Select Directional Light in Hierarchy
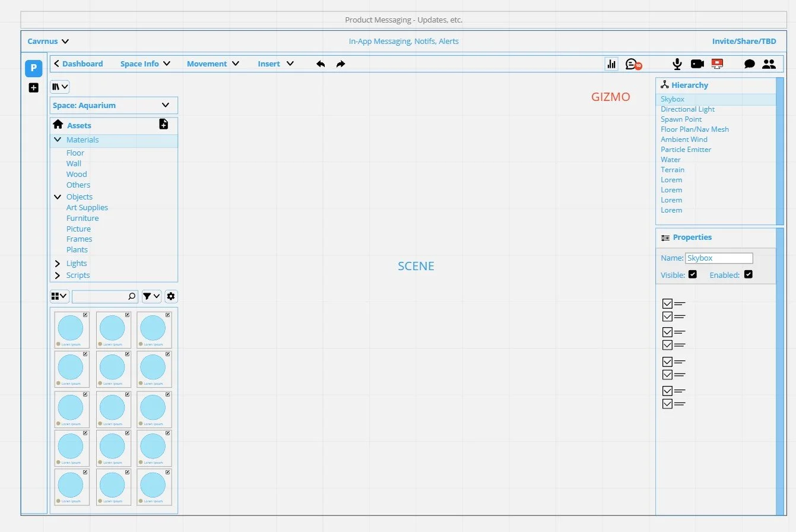 click(688, 109)
